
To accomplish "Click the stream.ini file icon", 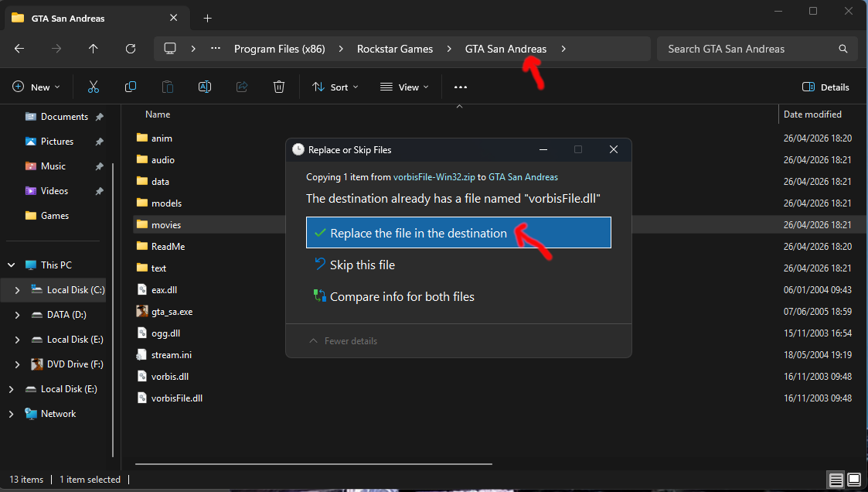I will 142,354.
